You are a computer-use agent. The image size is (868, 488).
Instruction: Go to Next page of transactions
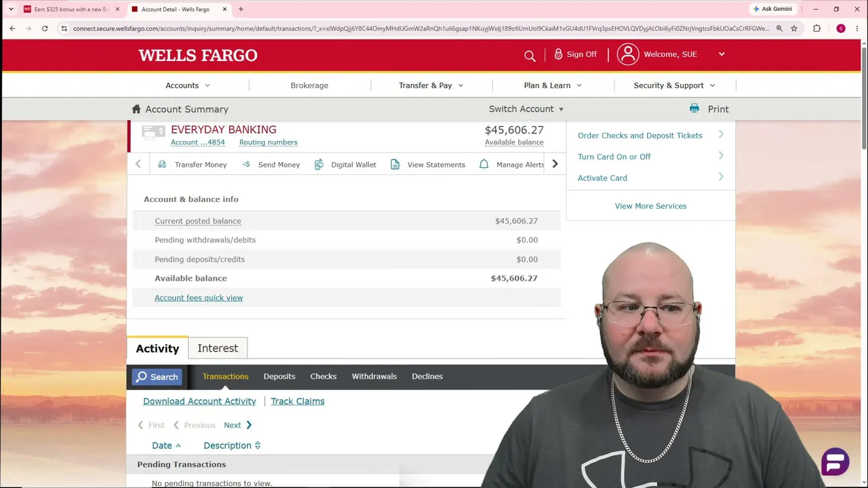(x=237, y=426)
